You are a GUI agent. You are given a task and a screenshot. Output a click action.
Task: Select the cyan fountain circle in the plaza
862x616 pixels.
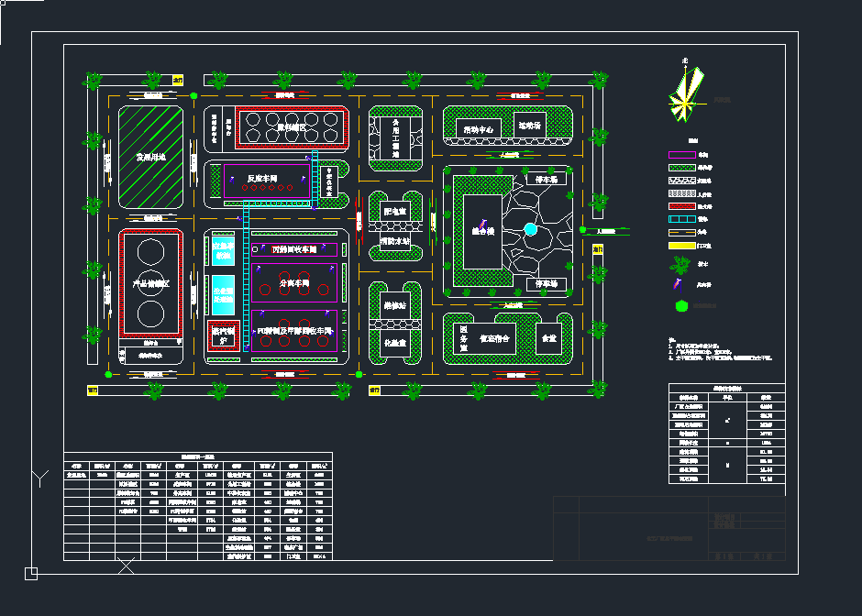click(530, 229)
